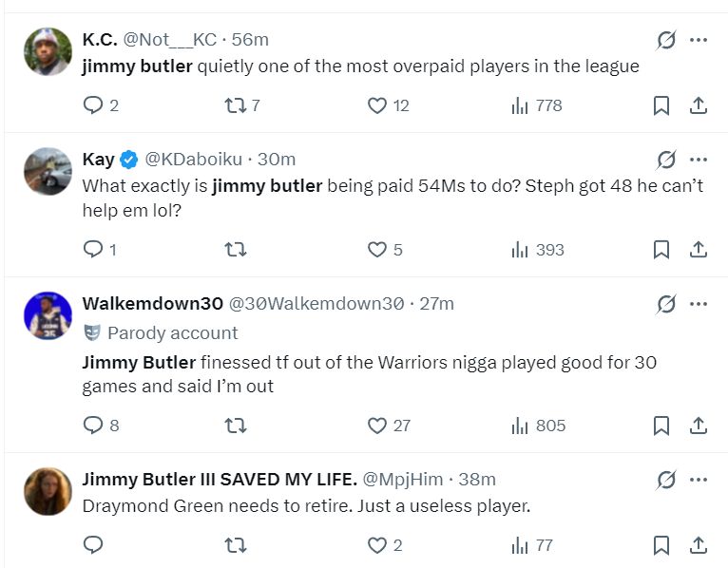This screenshot has width=728, height=568.
Task: Like Kay's tweet with 5 likes
Action: pyautogui.click(x=377, y=250)
